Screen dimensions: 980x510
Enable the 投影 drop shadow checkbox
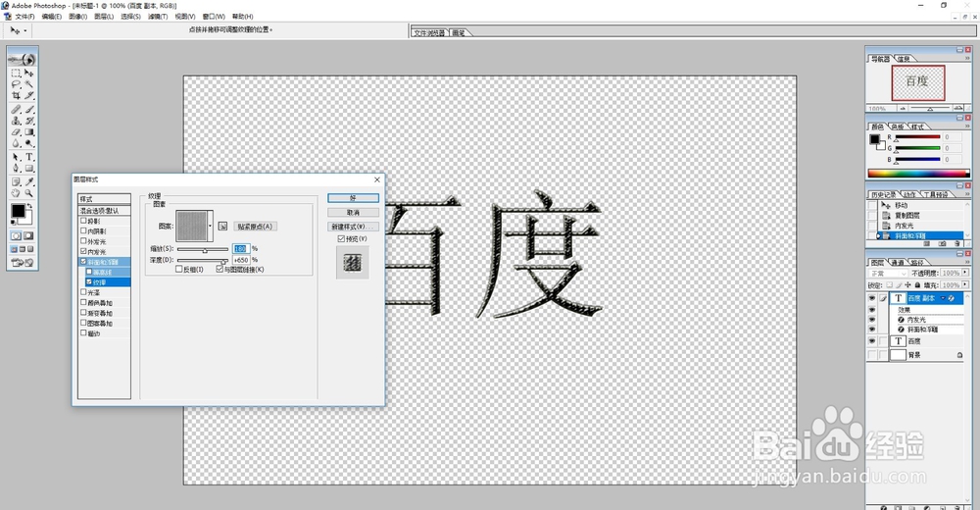point(83,221)
